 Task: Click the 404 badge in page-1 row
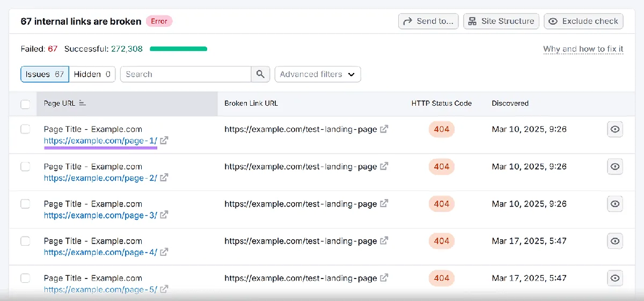(442, 129)
